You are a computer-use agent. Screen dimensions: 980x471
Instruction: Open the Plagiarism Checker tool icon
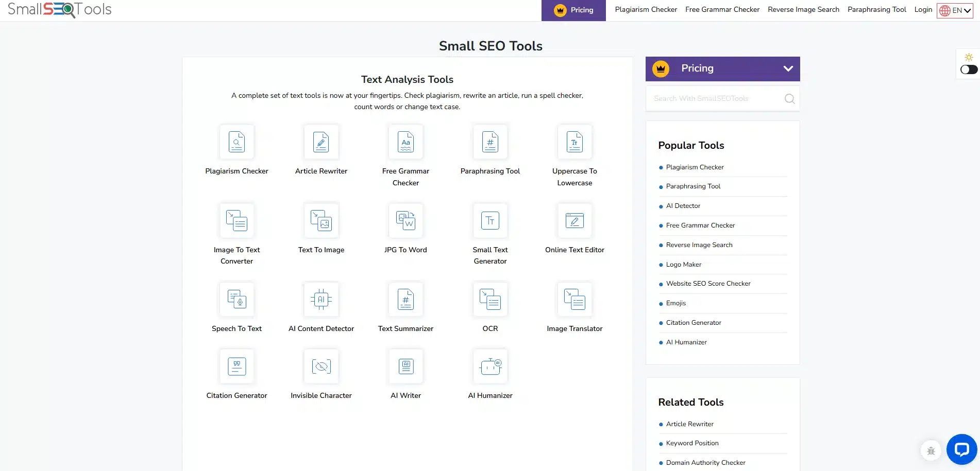pos(236,142)
